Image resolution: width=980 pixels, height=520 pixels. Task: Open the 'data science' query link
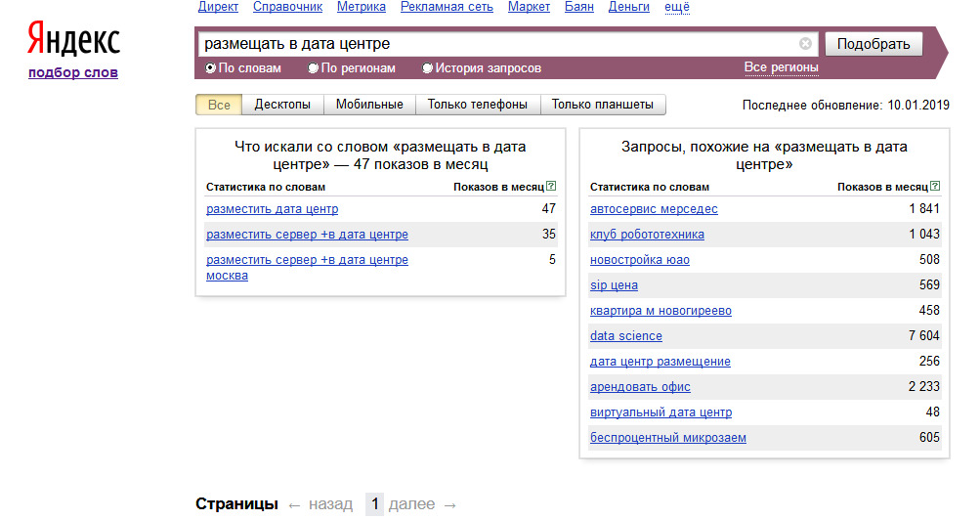point(625,335)
